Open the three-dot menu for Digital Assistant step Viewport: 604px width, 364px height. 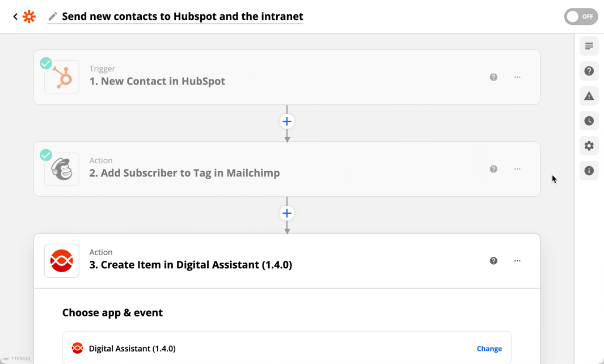click(x=517, y=261)
